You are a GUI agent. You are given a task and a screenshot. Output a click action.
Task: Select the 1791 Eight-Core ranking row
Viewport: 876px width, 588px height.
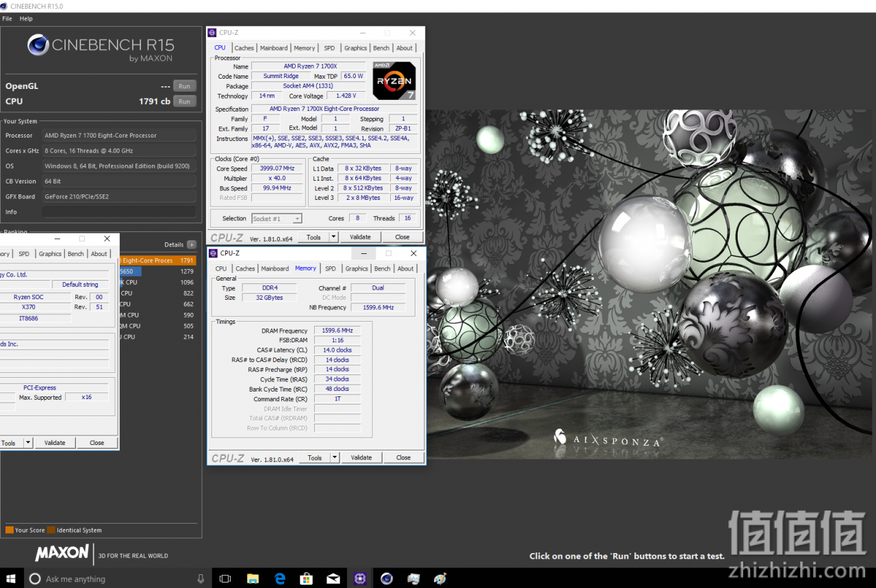point(157,260)
